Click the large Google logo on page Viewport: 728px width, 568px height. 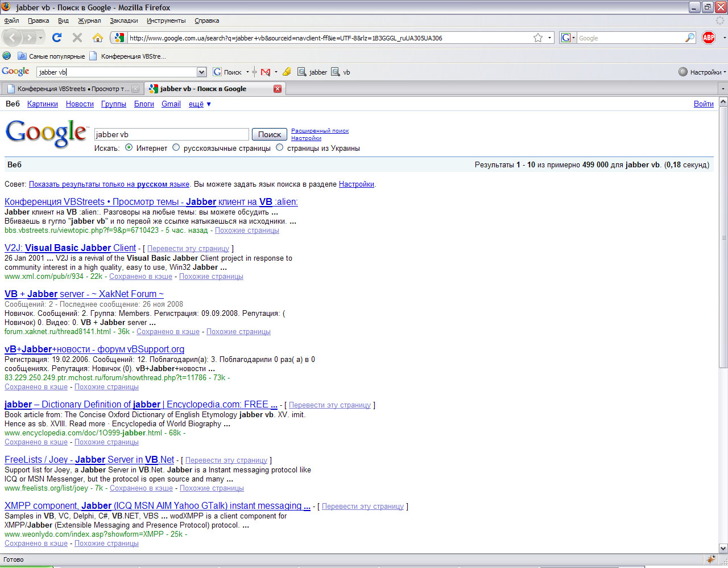pyautogui.click(x=47, y=134)
